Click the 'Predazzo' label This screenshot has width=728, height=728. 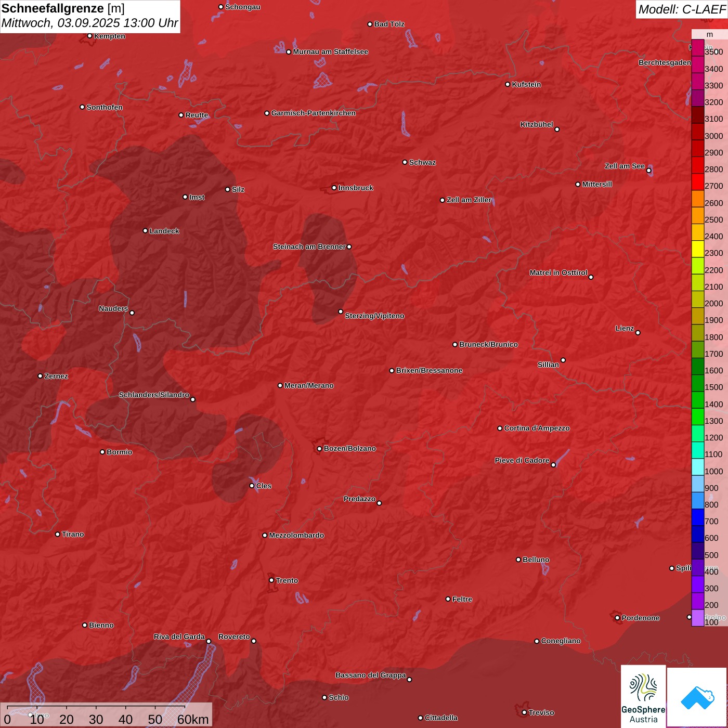(359, 499)
